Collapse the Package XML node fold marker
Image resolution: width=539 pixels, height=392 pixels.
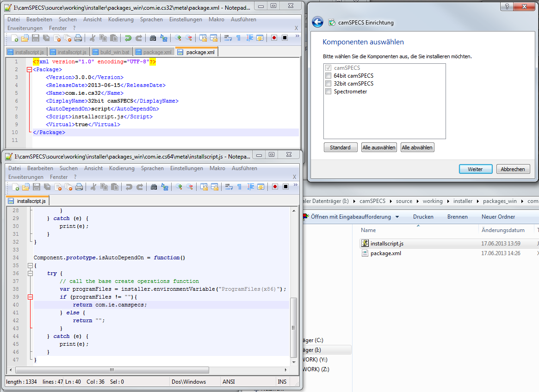tap(30, 70)
